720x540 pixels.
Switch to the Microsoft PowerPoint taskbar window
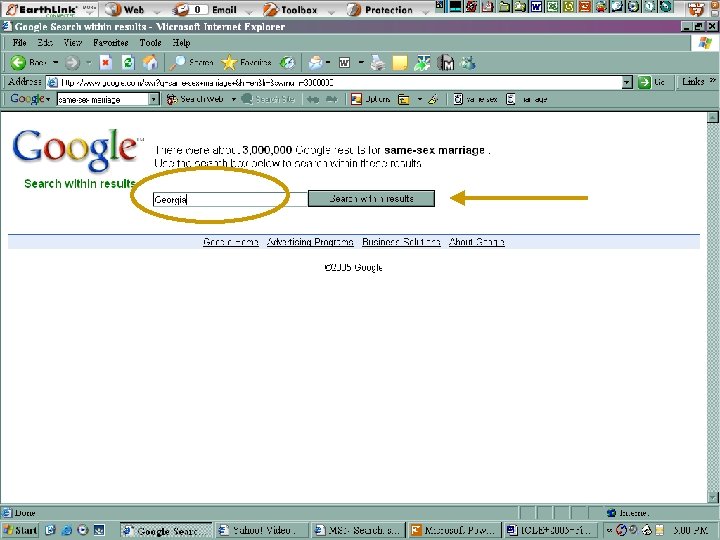[x=454, y=530]
